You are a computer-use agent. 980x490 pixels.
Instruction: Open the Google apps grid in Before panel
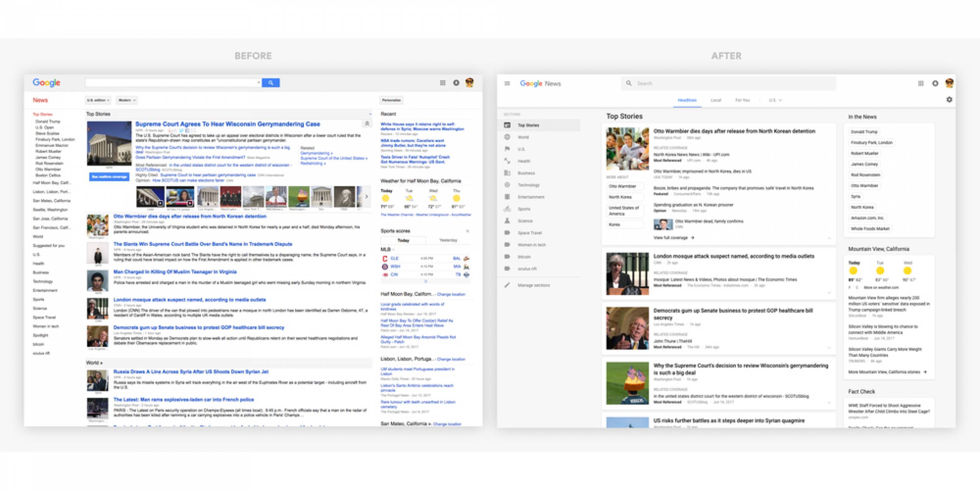[x=442, y=83]
